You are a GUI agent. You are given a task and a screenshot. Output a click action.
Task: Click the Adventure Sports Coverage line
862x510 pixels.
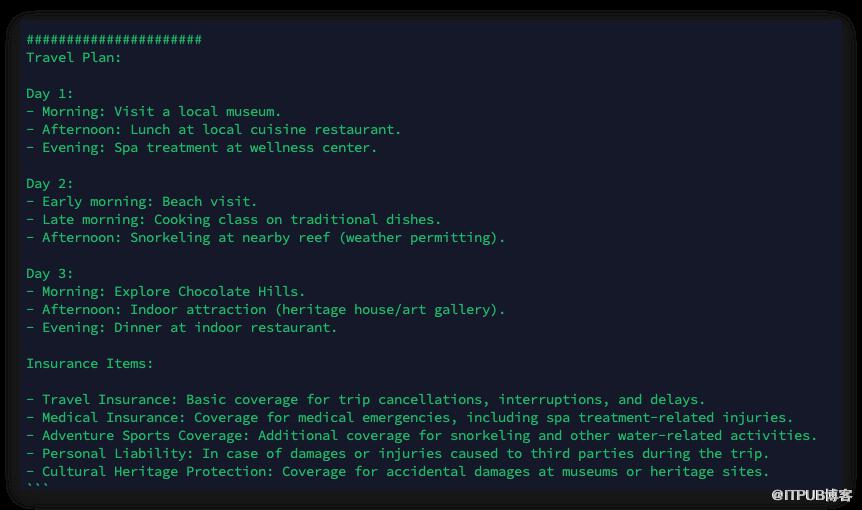(422, 435)
